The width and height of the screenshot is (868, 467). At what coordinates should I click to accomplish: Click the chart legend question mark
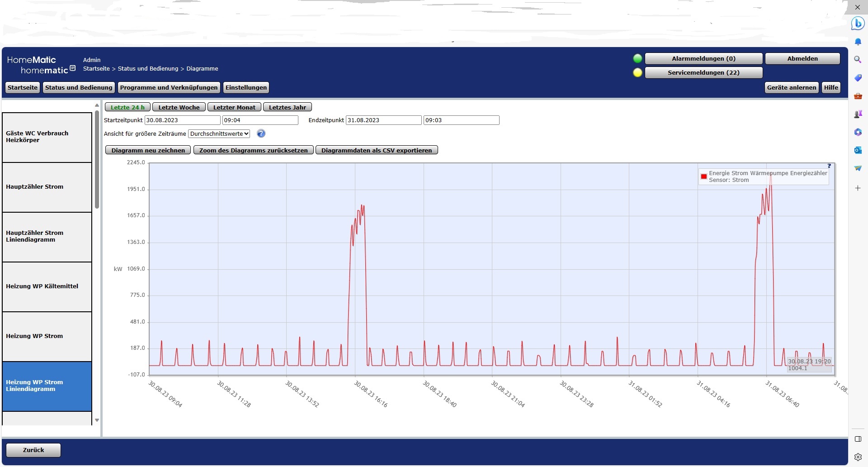(x=829, y=166)
